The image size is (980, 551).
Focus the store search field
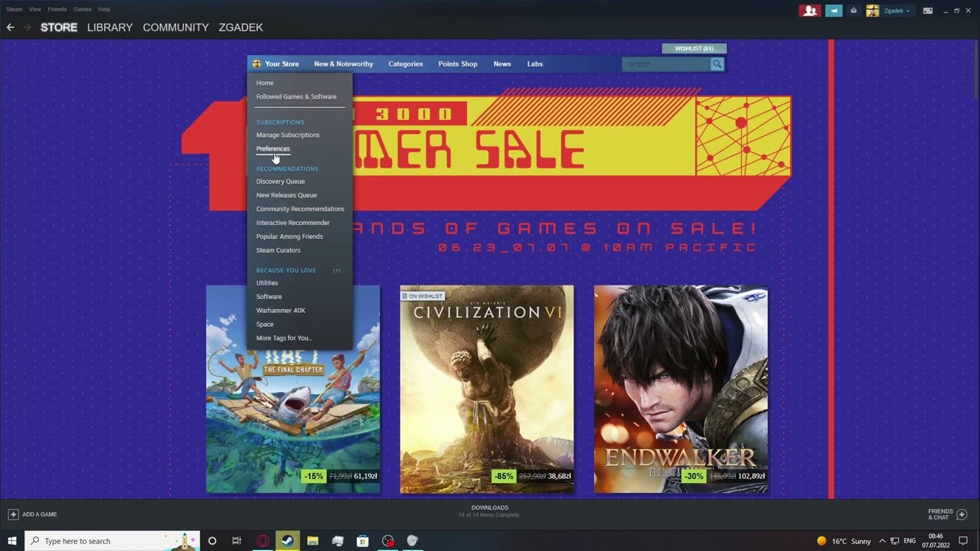(x=666, y=64)
